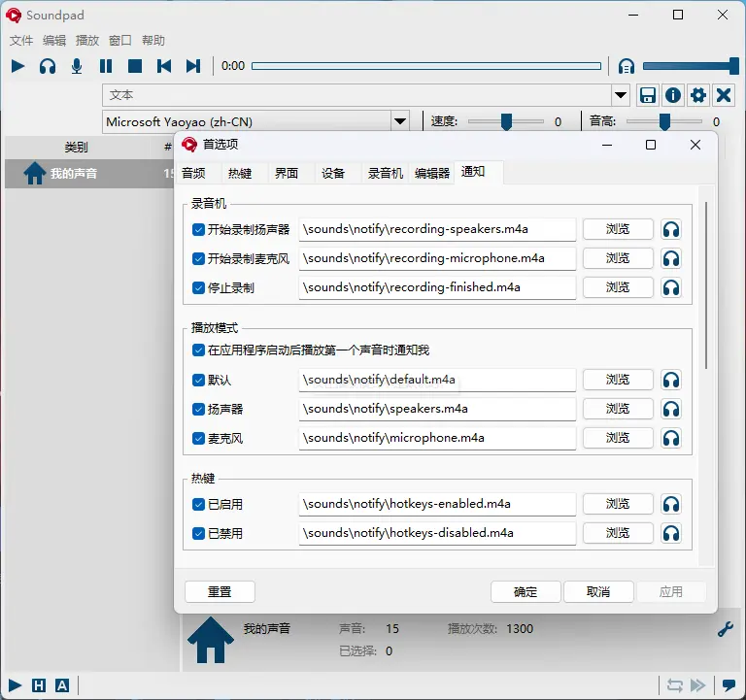Confirm preferences with 确定 button

tap(526, 591)
